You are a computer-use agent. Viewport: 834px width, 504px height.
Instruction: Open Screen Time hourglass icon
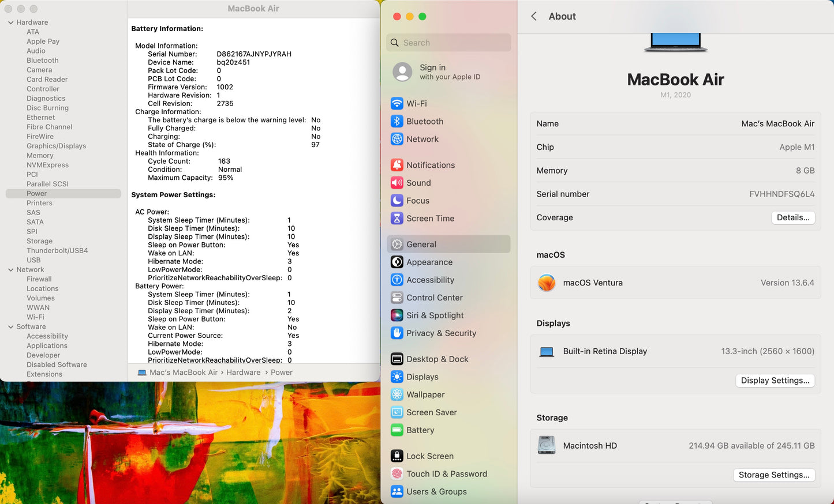click(397, 219)
